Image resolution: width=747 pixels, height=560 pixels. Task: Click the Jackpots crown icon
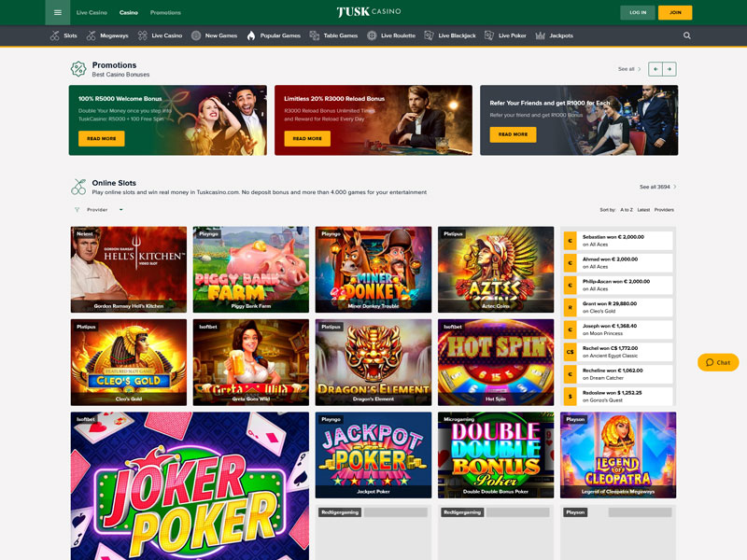(x=541, y=35)
